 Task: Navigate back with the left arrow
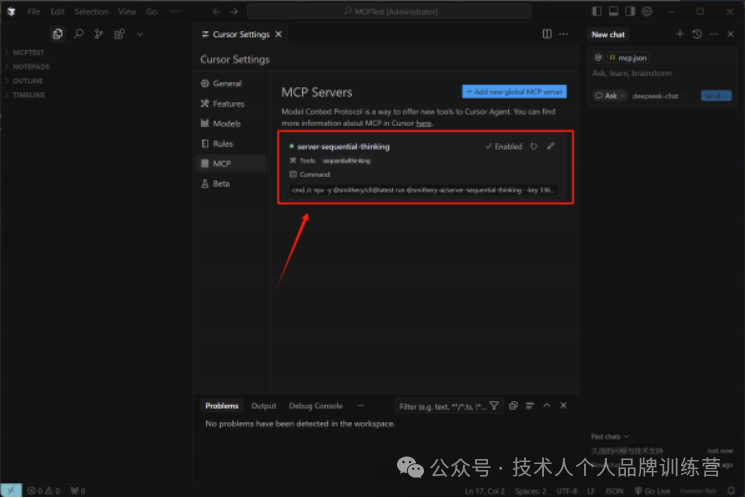click(217, 11)
